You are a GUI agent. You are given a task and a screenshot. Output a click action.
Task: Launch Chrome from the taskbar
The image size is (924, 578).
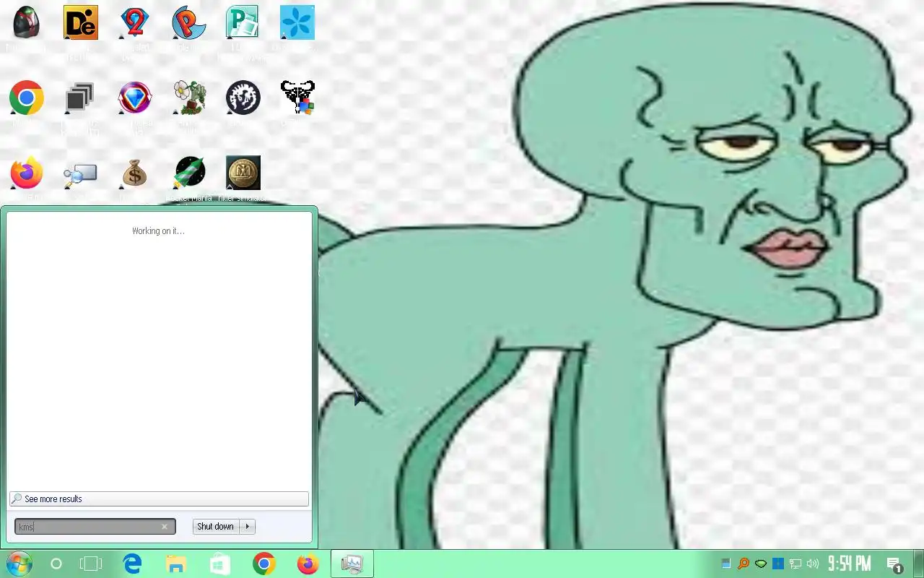[x=264, y=564]
